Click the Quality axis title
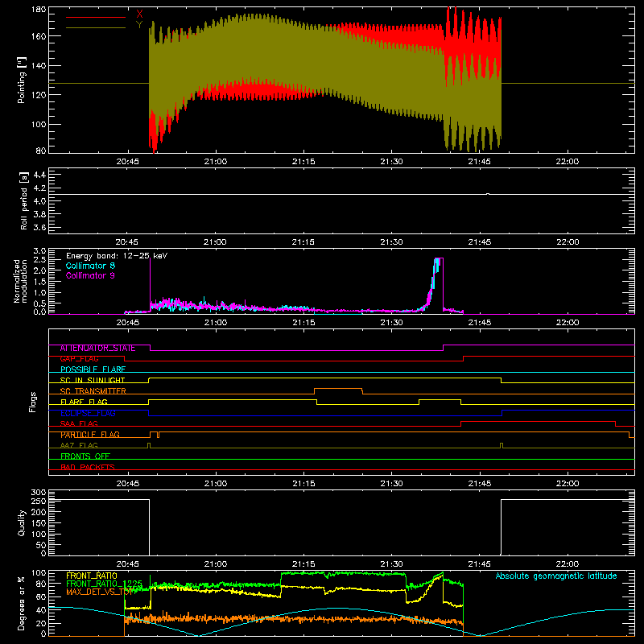644x644 pixels. coord(22,522)
